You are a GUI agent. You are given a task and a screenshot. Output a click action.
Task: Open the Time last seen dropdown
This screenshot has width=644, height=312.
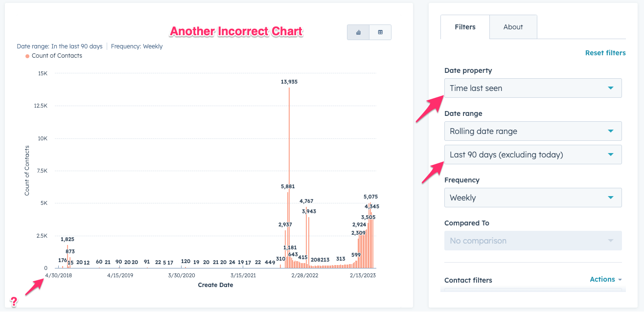[x=532, y=88]
